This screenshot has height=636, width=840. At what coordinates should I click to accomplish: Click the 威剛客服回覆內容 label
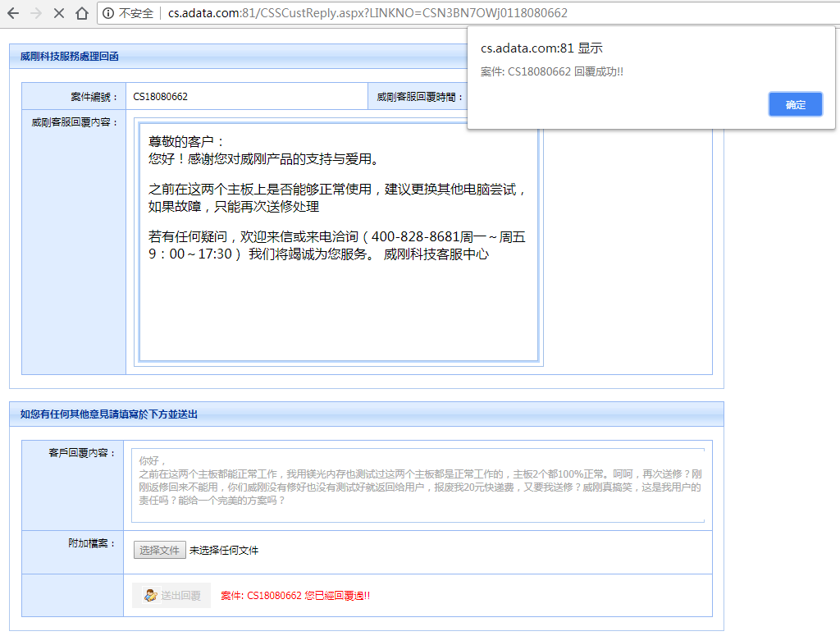coord(74,122)
